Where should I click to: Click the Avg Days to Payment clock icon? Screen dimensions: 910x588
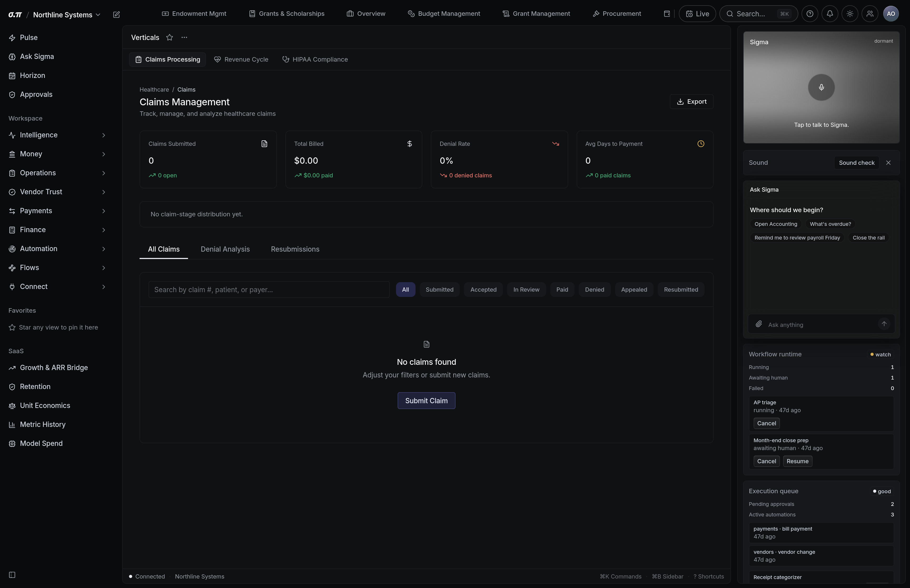tap(701, 144)
